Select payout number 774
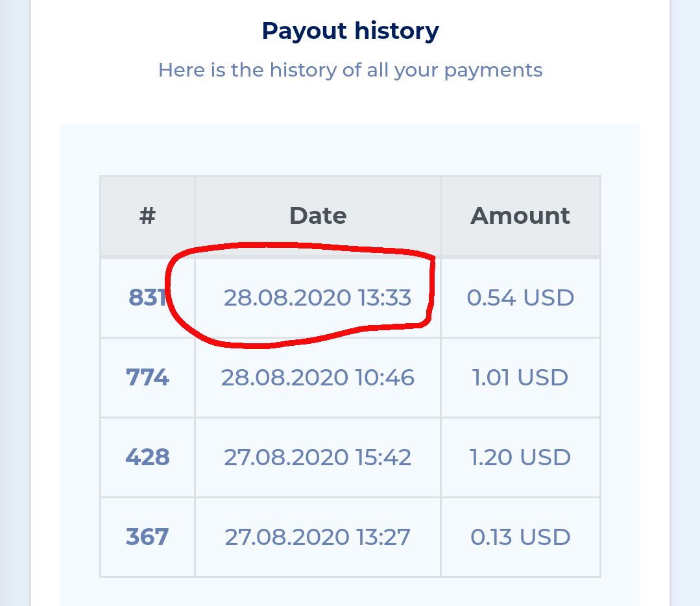Screen dimensions: 700x606 [x=147, y=378]
